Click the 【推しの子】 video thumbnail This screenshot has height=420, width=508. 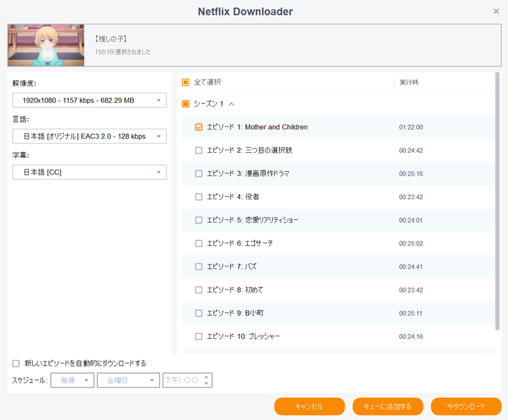[x=46, y=45]
